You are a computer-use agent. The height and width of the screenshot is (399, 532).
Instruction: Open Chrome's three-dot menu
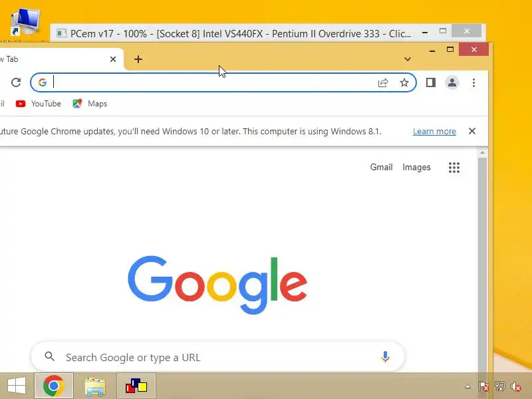pos(473,82)
